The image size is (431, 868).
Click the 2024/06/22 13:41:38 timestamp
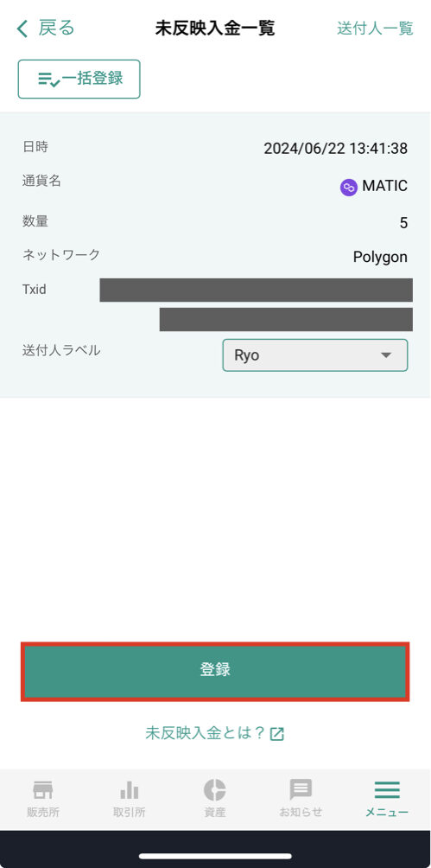[336, 149]
